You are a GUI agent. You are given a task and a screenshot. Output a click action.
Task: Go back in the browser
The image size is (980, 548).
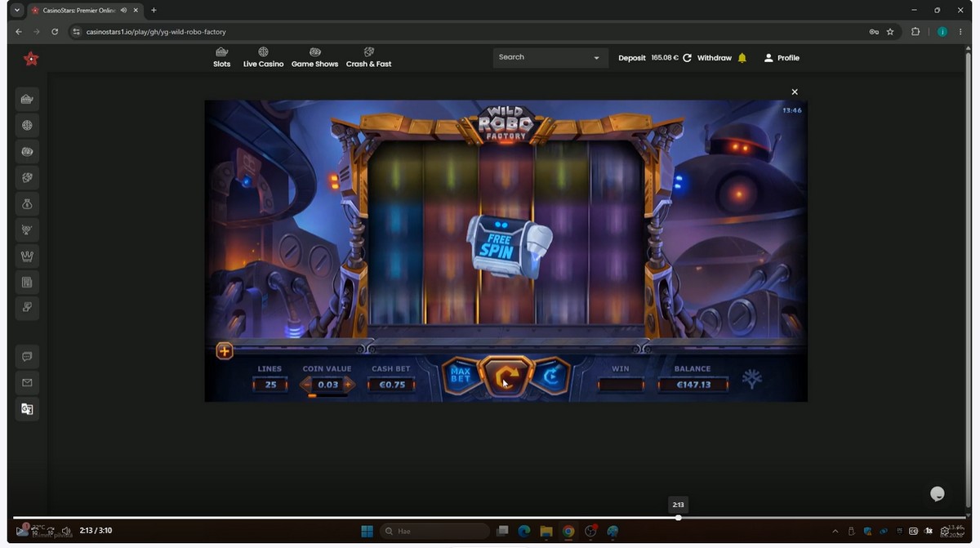[x=19, y=32]
